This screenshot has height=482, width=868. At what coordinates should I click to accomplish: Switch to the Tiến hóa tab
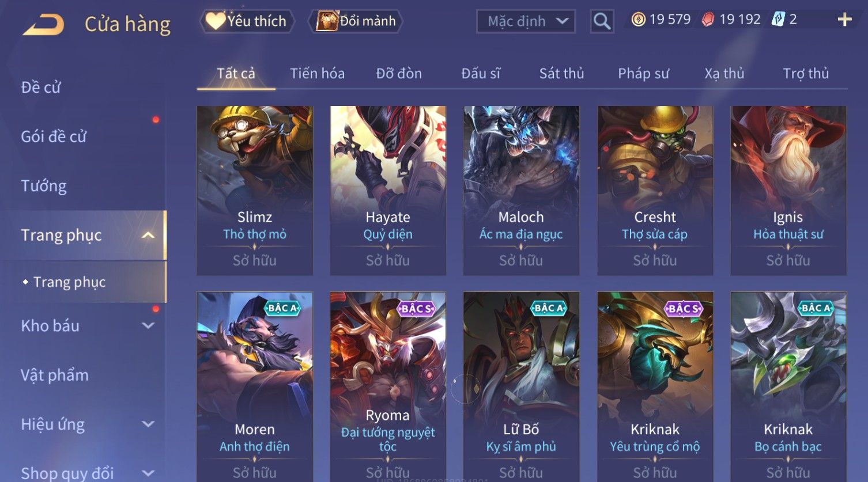317,74
